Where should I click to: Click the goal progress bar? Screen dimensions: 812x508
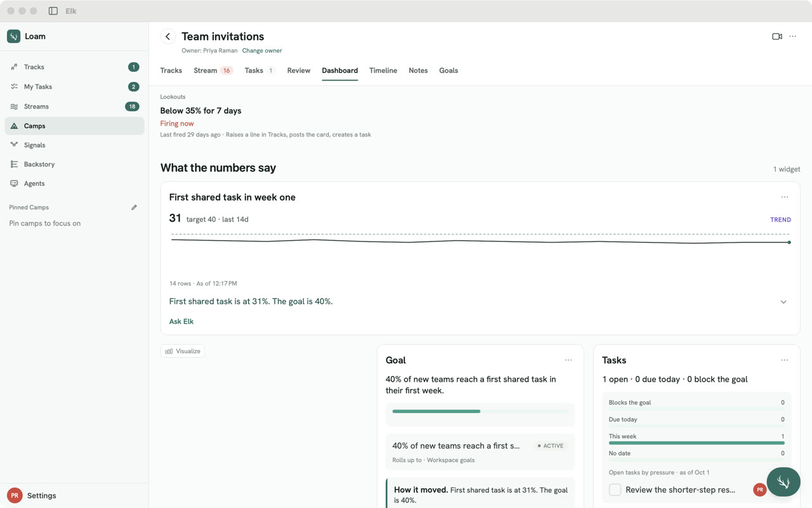[480, 411]
